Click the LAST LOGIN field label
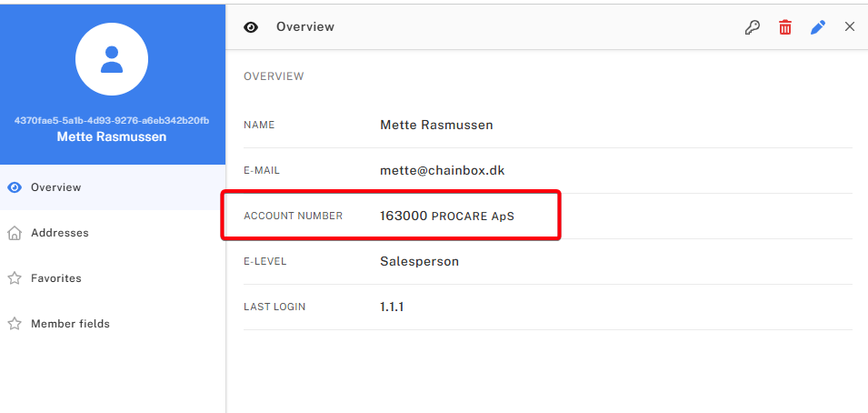868x413 pixels. 274,307
